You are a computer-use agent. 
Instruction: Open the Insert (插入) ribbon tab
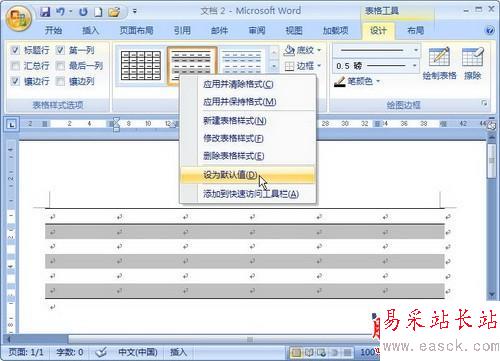click(x=91, y=31)
